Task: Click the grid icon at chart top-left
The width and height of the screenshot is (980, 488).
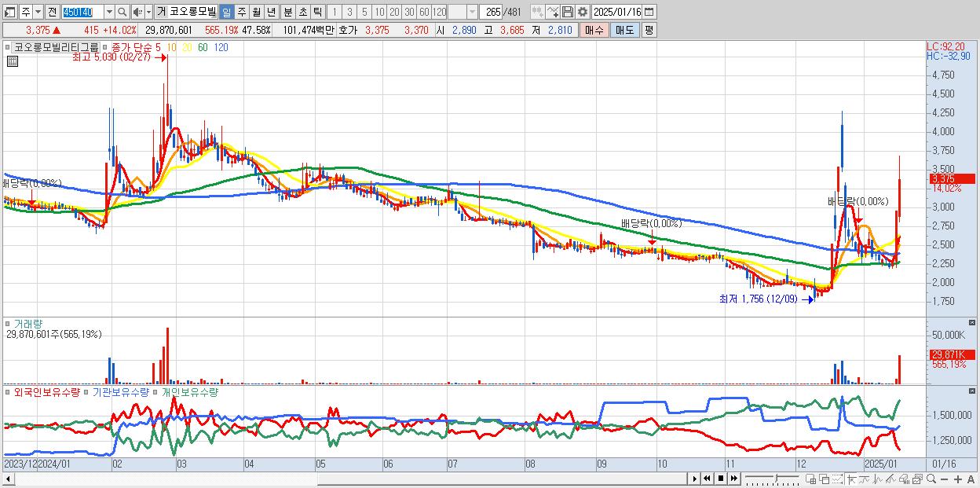Action: pos(13,62)
